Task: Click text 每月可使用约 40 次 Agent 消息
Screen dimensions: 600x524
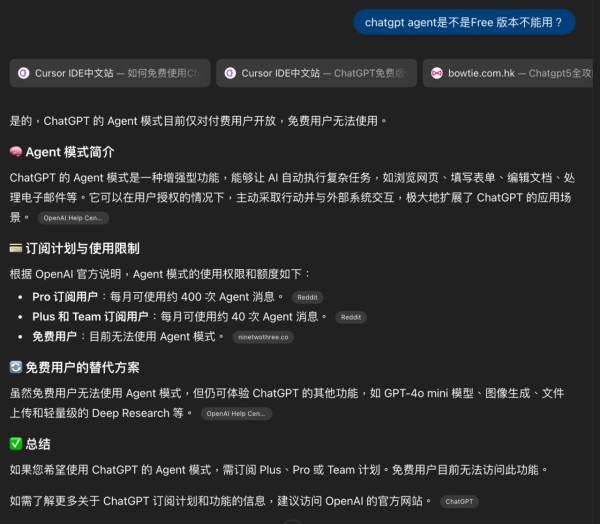Action: point(244,317)
